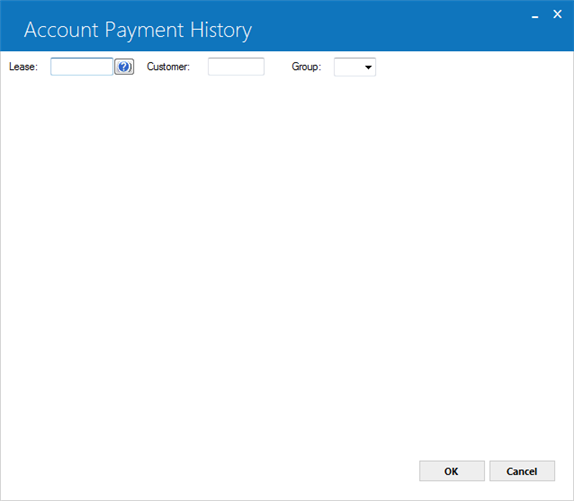The image size is (574, 501).
Task: Click the blue question mark lookup button
Action: (124, 67)
